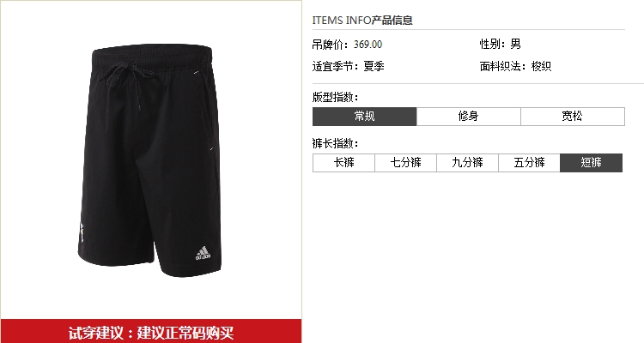
Task: Click the black shorts product image
Action: pos(150,160)
